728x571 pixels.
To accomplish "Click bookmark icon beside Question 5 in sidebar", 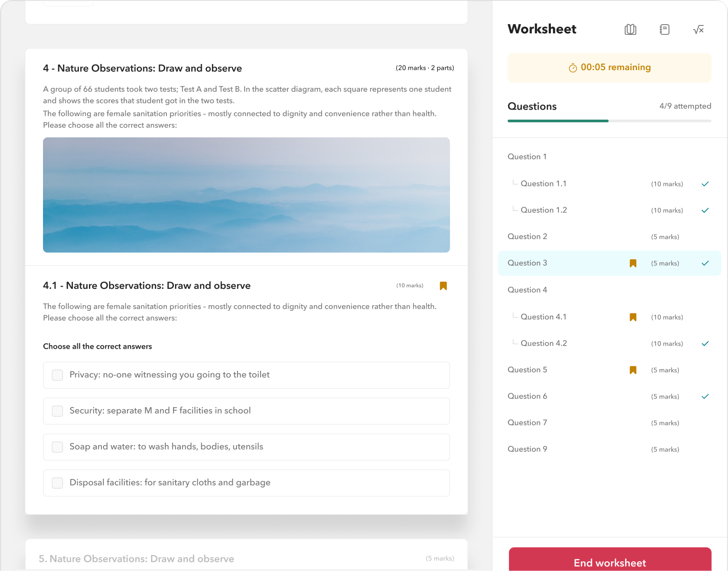I will coord(633,370).
